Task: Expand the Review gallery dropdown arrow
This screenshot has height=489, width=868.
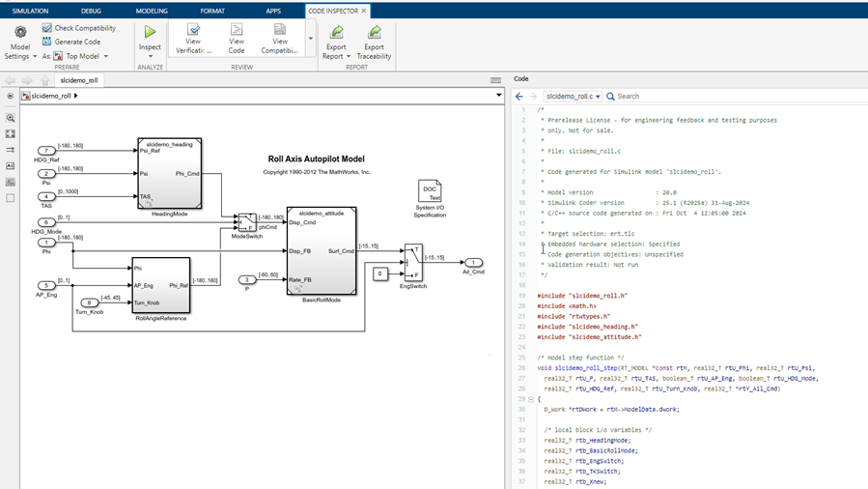Action: pos(310,40)
